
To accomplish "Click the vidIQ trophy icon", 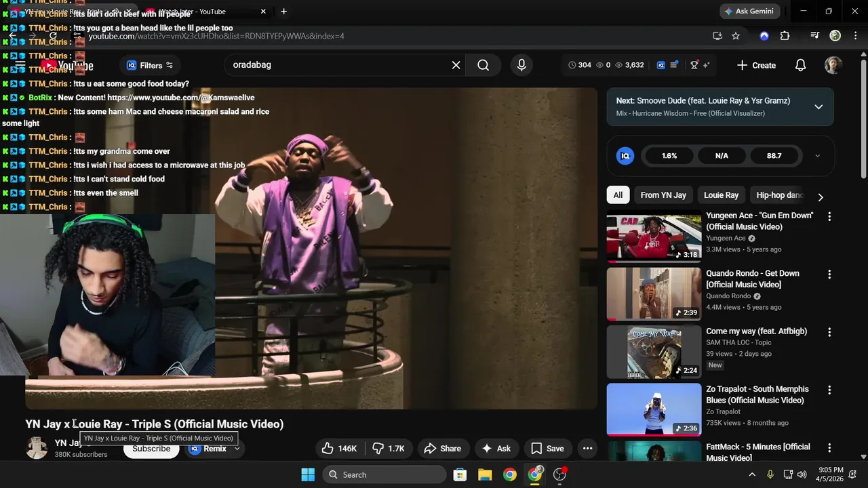I will click(x=694, y=65).
